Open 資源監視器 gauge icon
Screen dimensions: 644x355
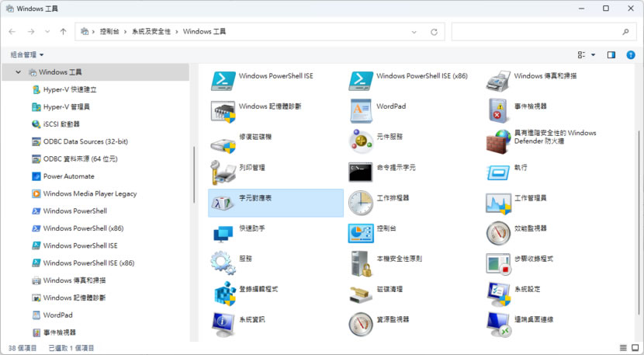(361, 324)
